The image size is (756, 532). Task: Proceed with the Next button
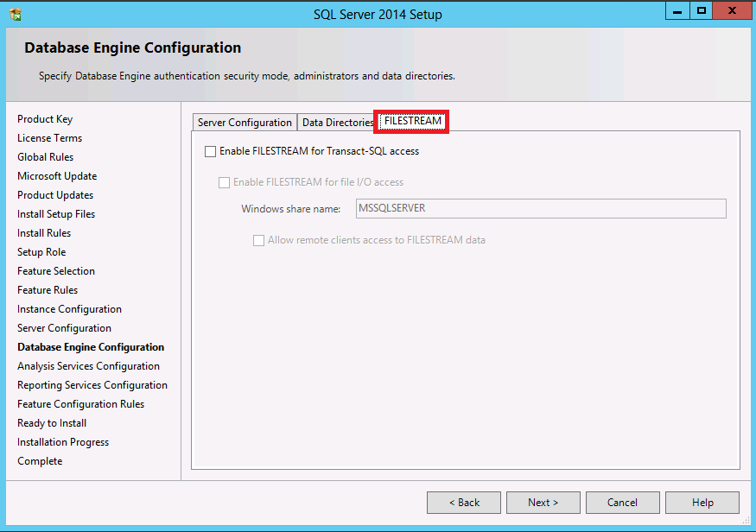(543, 503)
